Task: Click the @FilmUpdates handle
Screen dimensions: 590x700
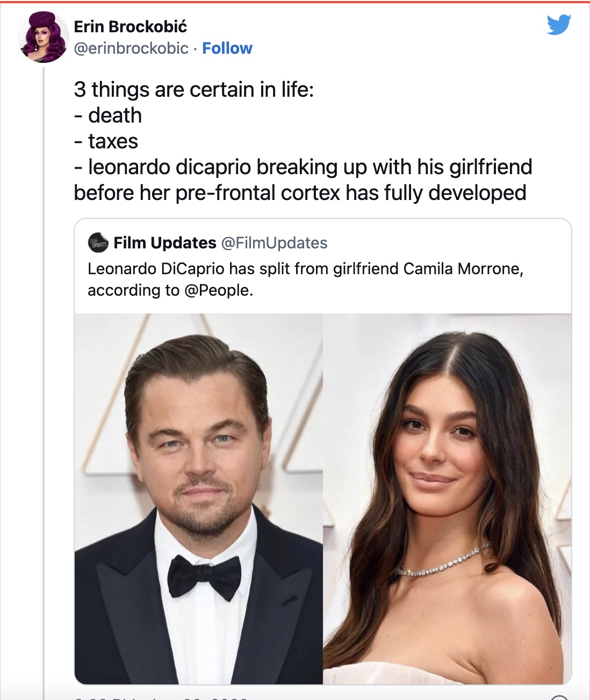Action: [x=274, y=243]
